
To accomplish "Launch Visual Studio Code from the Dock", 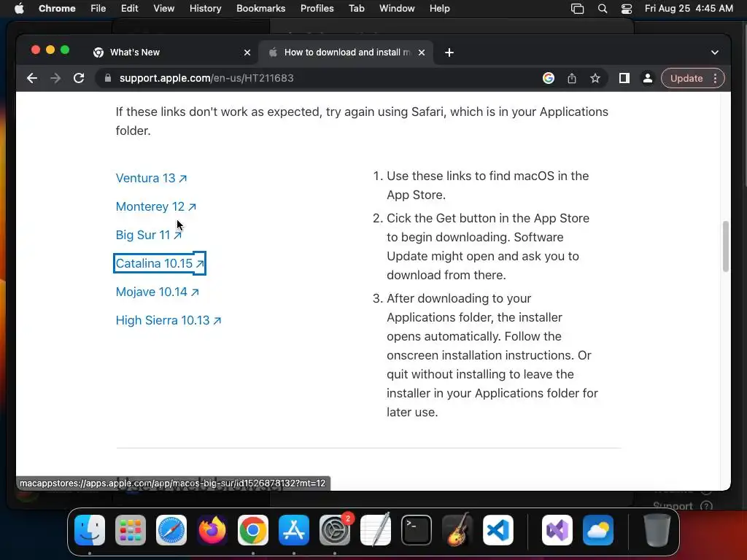I will coord(498,530).
